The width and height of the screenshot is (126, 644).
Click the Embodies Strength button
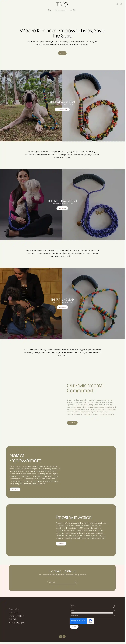62,109
